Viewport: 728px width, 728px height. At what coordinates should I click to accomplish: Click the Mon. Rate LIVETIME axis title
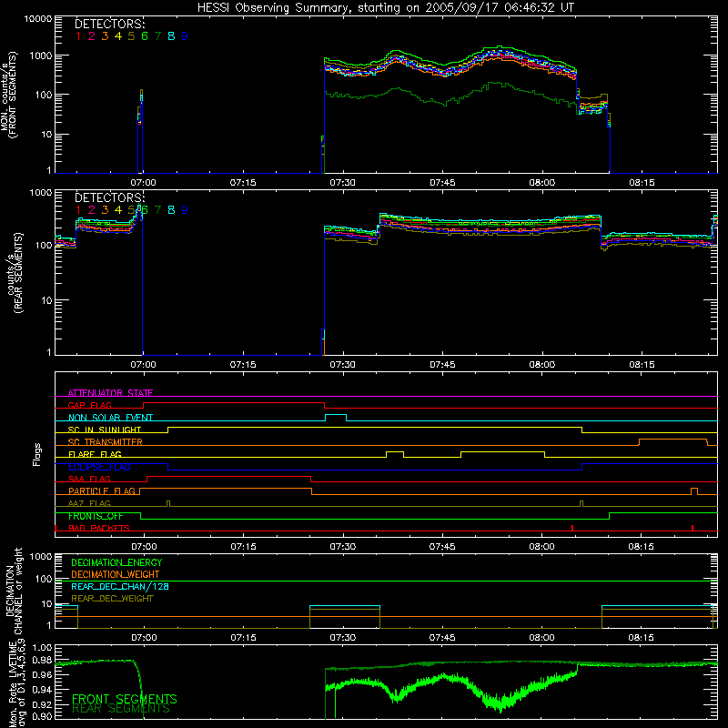(x=16, y=683)
